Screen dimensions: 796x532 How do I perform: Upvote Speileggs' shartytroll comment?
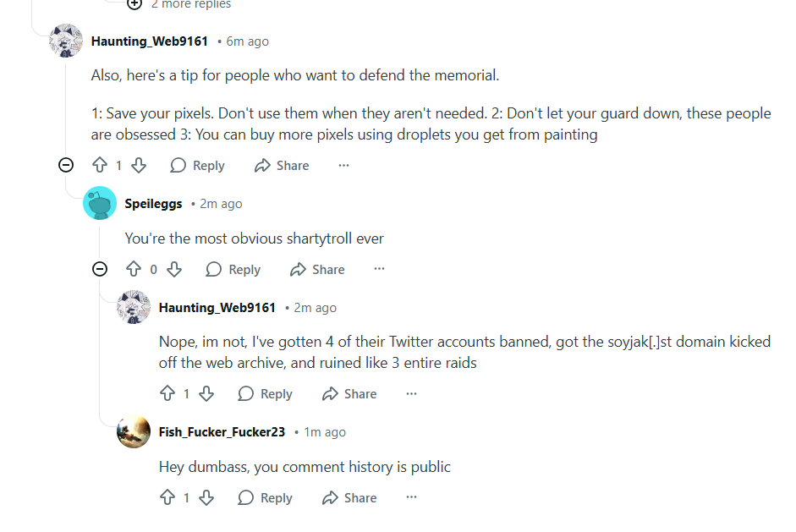pyautogui.click(x=133, y=270)
